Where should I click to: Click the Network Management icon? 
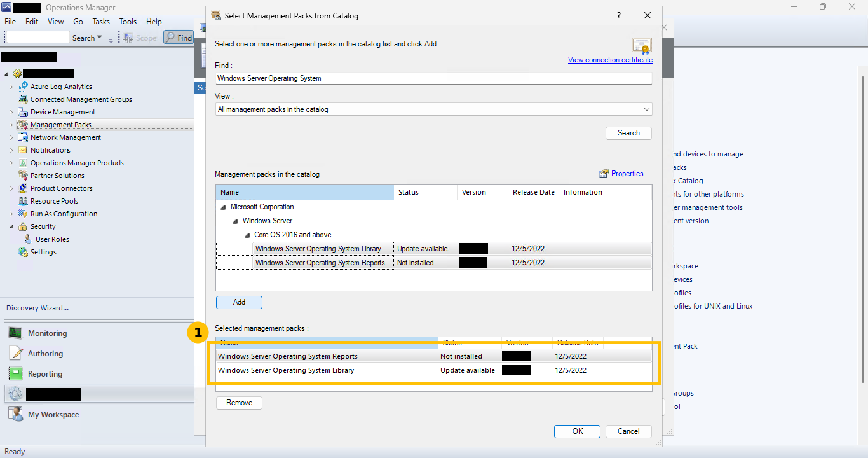(x=23, y=137)
